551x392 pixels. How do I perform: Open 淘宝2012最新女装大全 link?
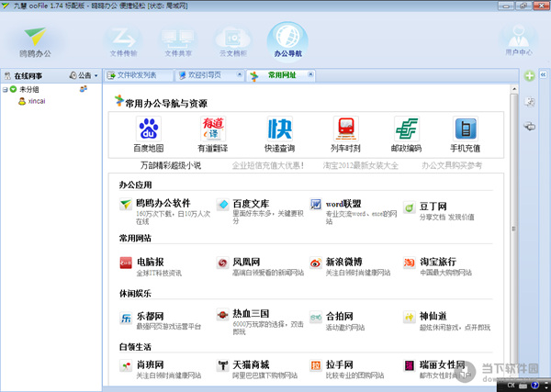coord(361,165)
